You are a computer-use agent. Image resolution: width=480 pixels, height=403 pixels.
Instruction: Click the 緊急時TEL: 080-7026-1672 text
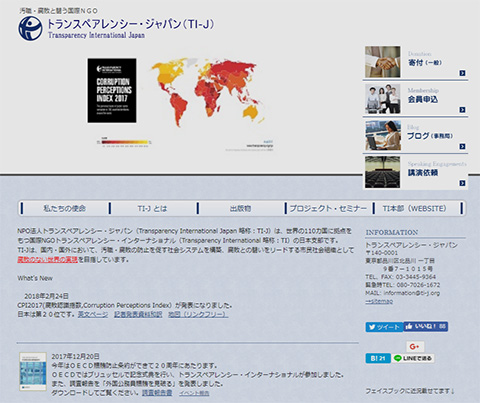point(403,285)
